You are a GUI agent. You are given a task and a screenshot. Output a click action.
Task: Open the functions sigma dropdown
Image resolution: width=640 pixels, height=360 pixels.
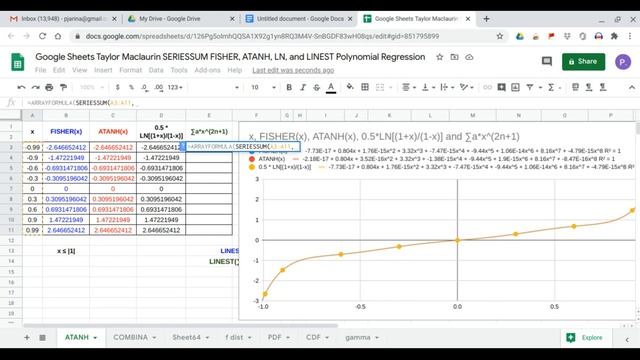[554, 87]
